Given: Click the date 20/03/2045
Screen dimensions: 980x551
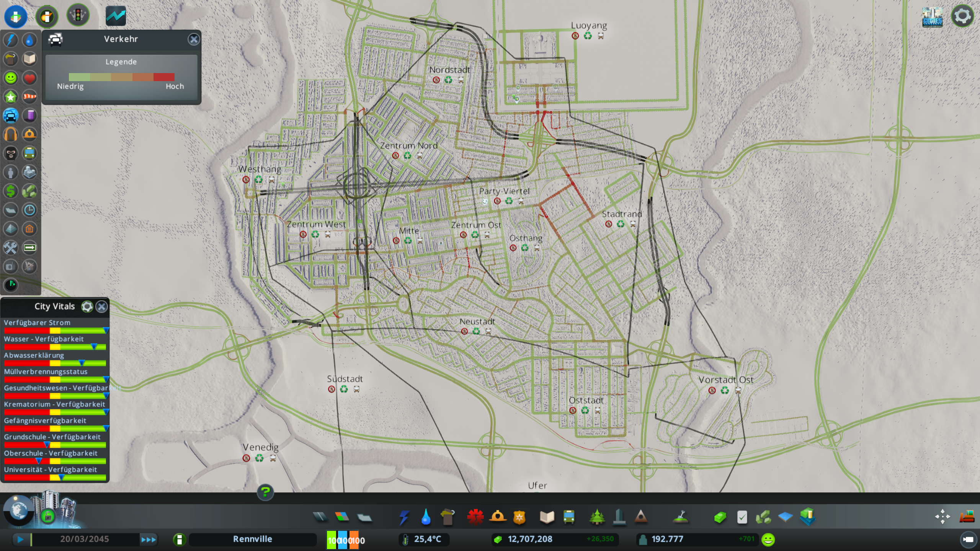Looking at the screenshot, I should (x=84, y=539).
